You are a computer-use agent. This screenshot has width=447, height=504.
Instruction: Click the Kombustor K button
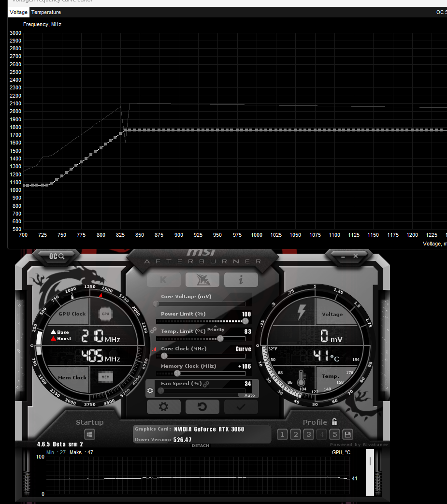[x=163, y=280]
